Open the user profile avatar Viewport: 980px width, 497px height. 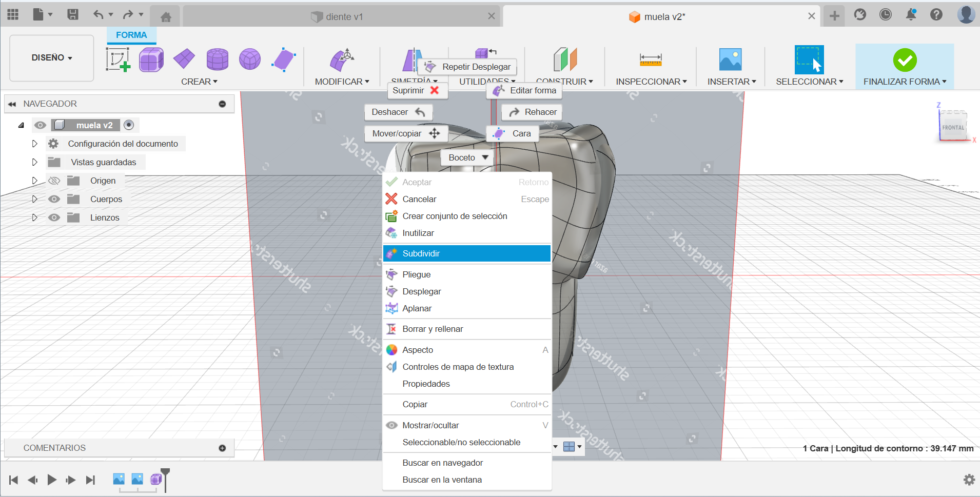(966, 14)
